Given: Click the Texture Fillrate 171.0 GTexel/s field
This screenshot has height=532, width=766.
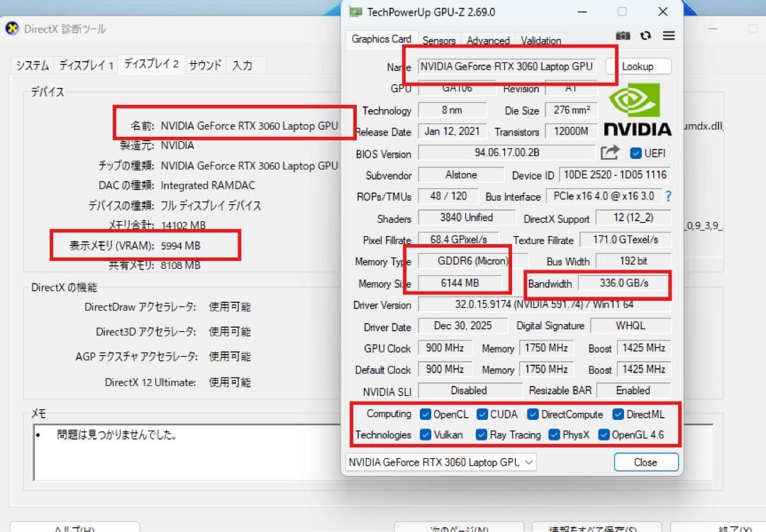Looking at the screenshot, I should click(626, 240).
